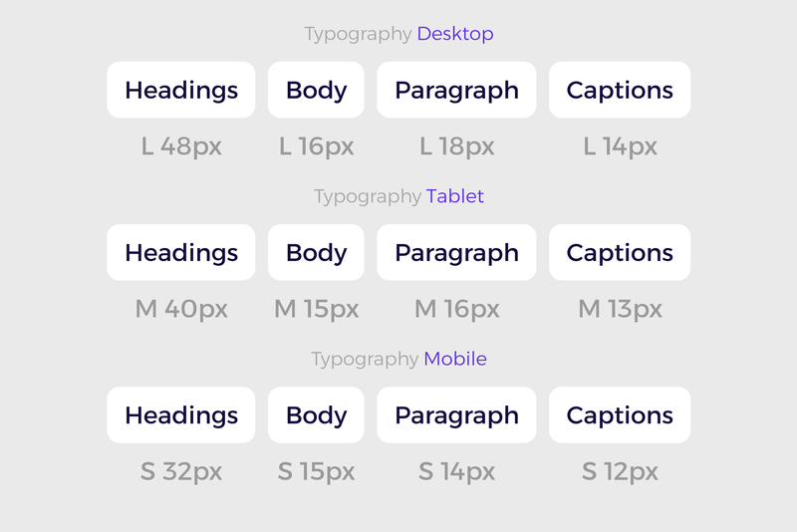Click the Headings button under Typography Tablet
The height and width of the screenshot is (532, 797).
click(x=181, y=253)
